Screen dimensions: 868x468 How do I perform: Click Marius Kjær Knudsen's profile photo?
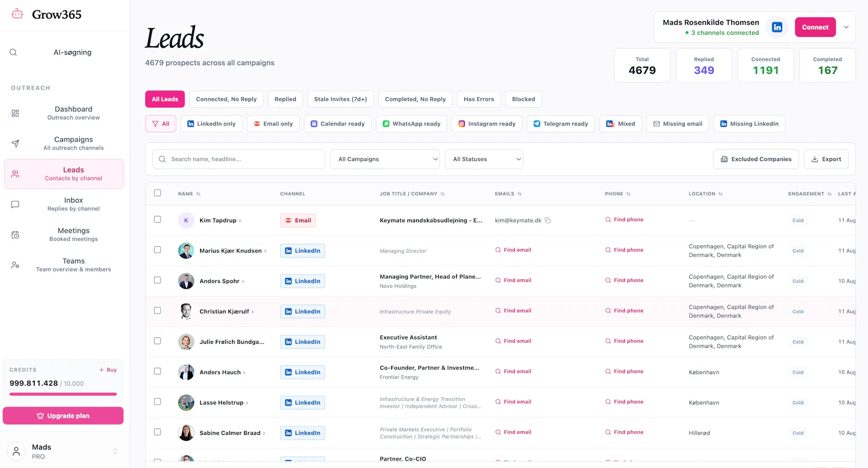click(x=186, y=251)
